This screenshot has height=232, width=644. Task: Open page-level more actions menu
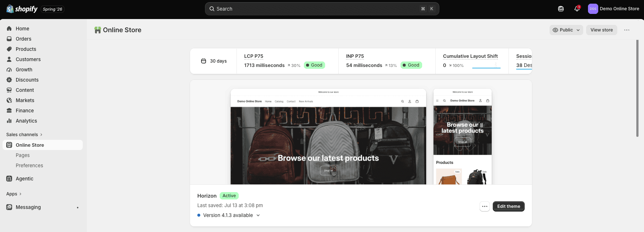[x=627, y=30]
